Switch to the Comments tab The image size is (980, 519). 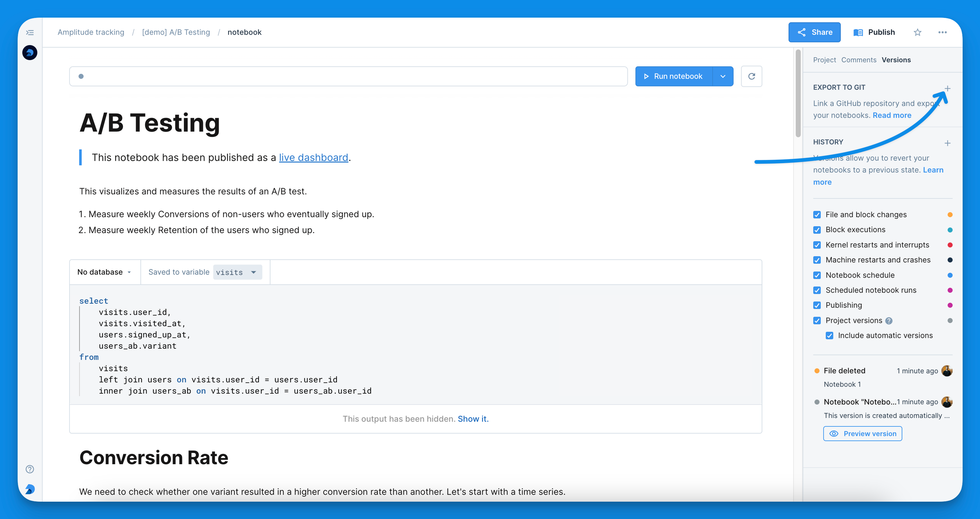click(x=859, y=60)
